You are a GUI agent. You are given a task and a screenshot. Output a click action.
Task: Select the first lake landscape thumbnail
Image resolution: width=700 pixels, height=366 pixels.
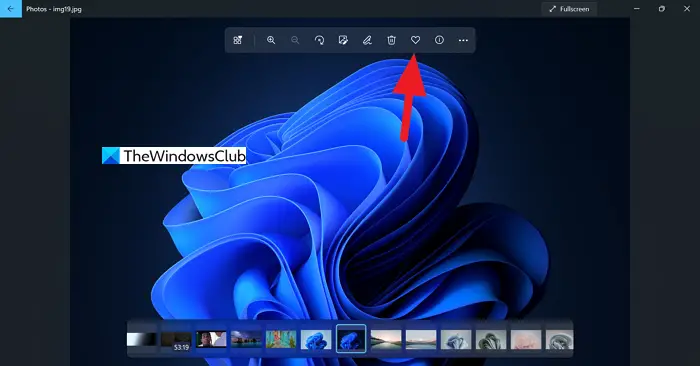click(386, 339)
